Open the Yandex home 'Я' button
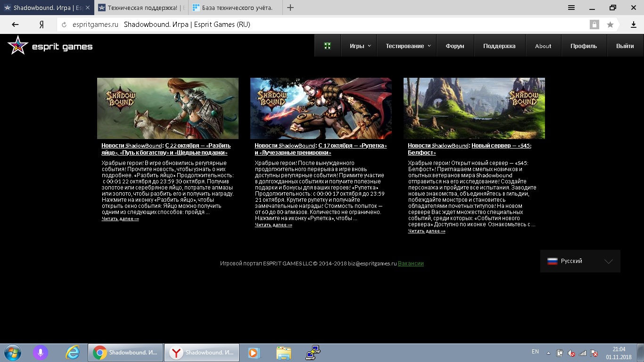This screenshot has height=362, width=644. point(41,25)
